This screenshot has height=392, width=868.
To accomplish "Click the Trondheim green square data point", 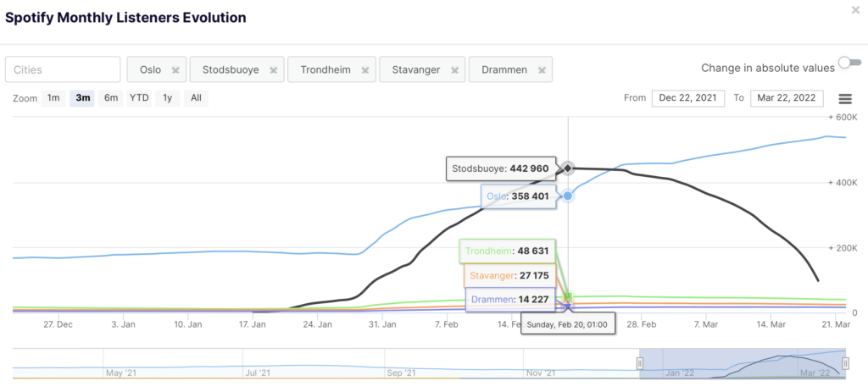I will [568, 297].
